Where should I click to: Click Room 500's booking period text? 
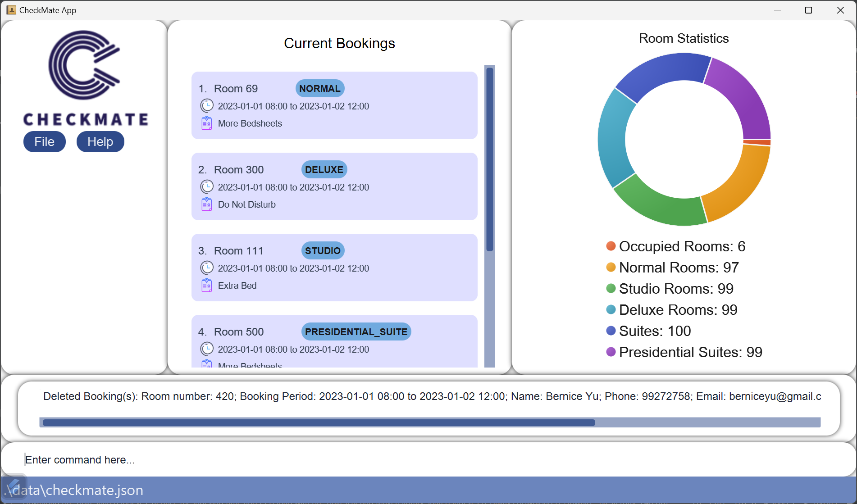pyautogui.click(x=293, y=350)
